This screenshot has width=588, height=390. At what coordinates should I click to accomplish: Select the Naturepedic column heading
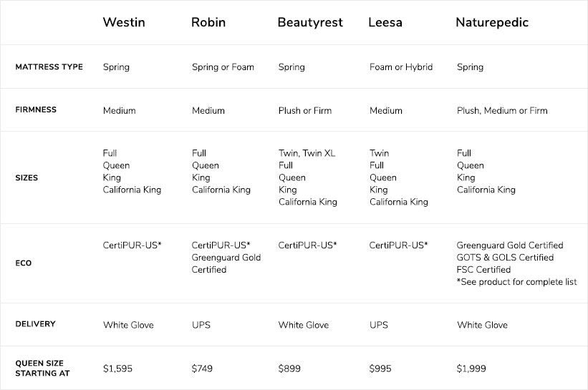(x=492, y=22)
